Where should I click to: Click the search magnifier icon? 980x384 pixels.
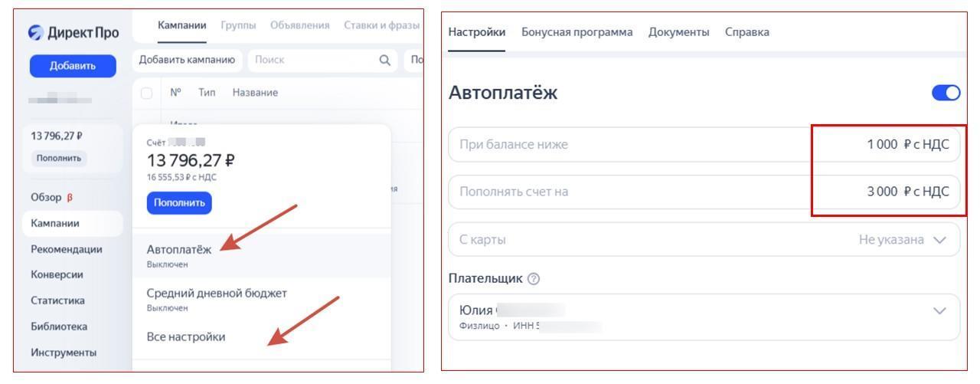coord(384,60)
